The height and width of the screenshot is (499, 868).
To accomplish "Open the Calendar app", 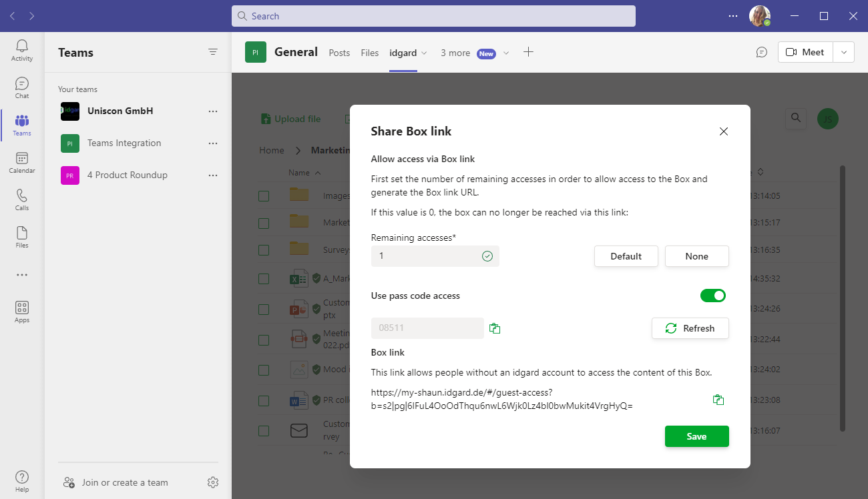I will 22,163.
